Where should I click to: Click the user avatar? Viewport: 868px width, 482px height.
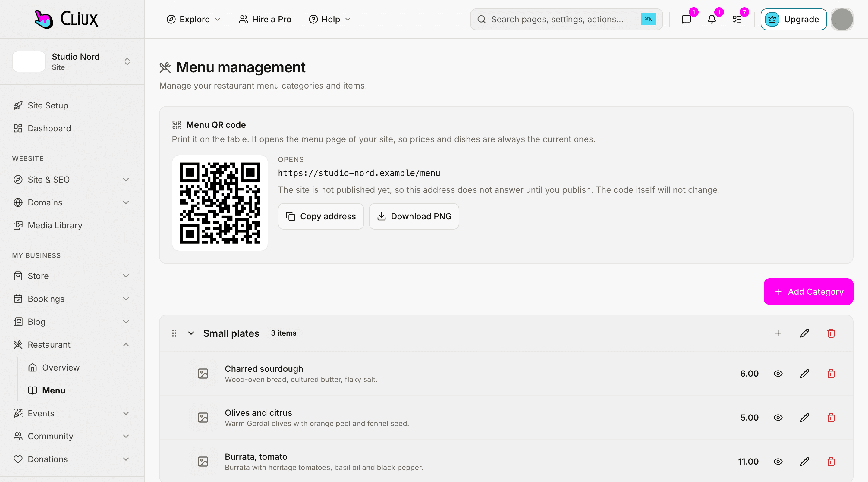click(842, 19)
